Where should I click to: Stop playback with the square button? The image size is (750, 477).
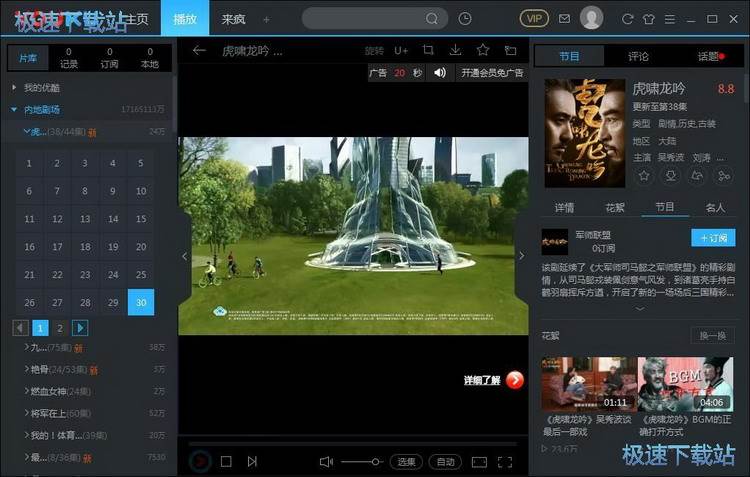(x=226, y=461)
